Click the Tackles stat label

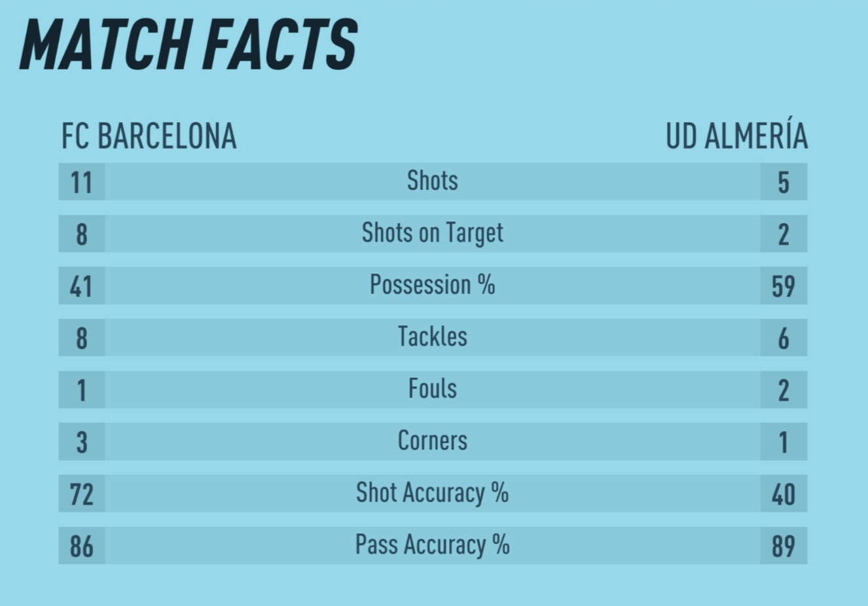pos(432,336)
